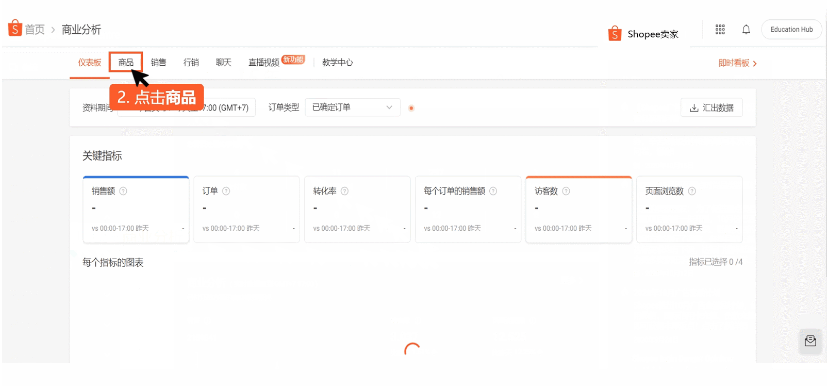
Task: Click the 每个指标的图表 heading
Action: (x=113, y=263)
